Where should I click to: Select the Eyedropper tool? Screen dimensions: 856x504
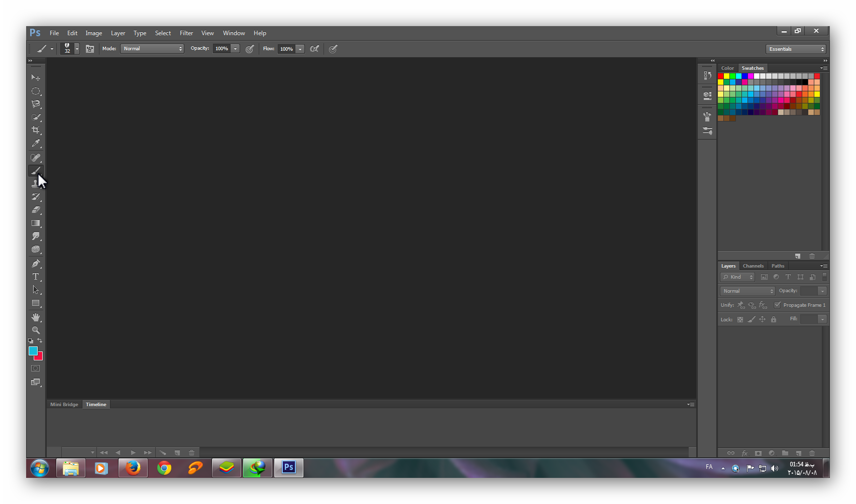[36, 143]
